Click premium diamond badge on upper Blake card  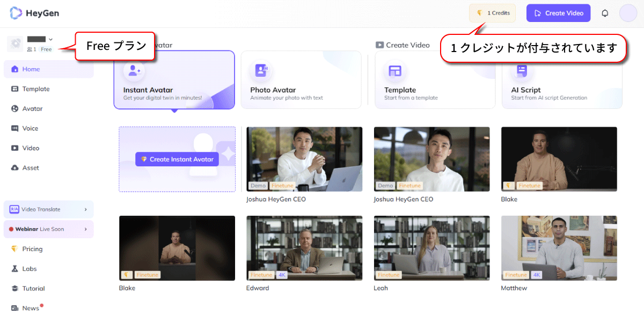coord(508,186)
